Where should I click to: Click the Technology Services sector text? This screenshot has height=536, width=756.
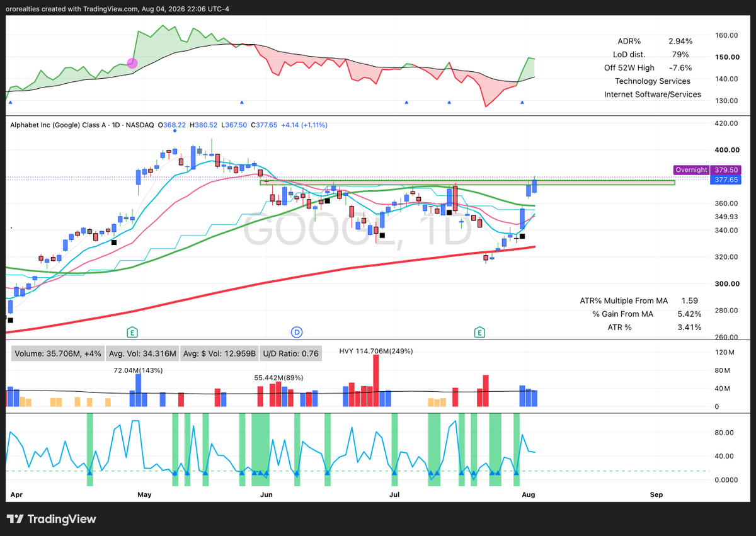point(653,81)
